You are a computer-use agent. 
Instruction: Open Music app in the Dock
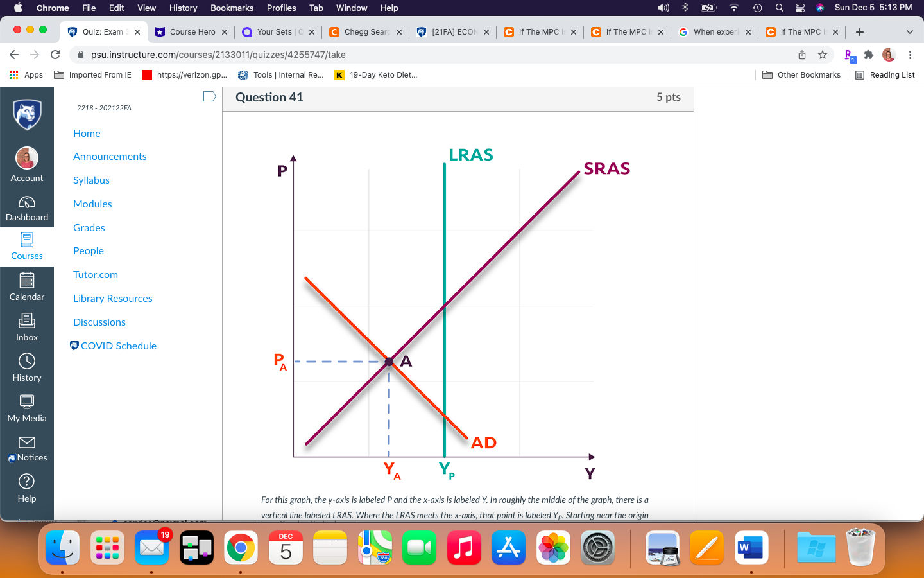[x=464, y=548]
